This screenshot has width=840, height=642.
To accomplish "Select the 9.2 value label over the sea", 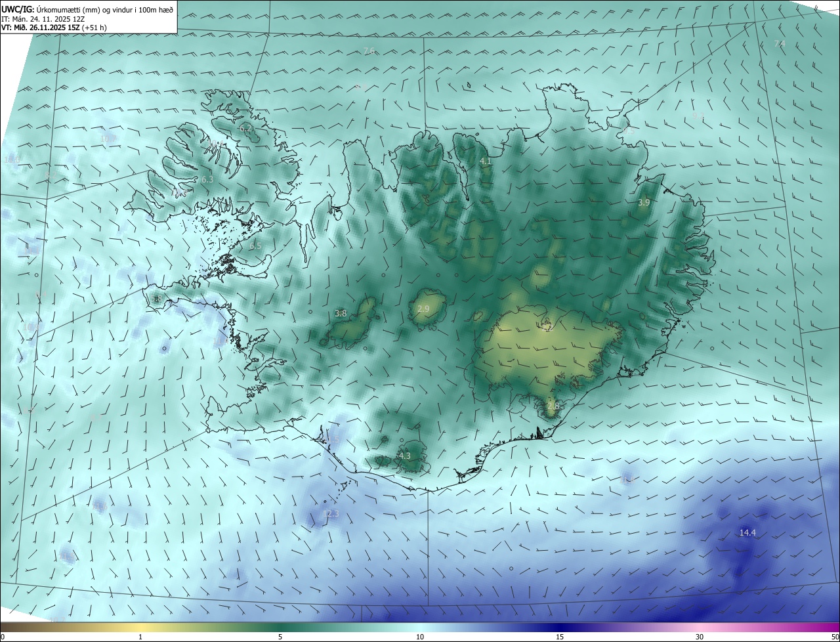I will click(698, 116).
